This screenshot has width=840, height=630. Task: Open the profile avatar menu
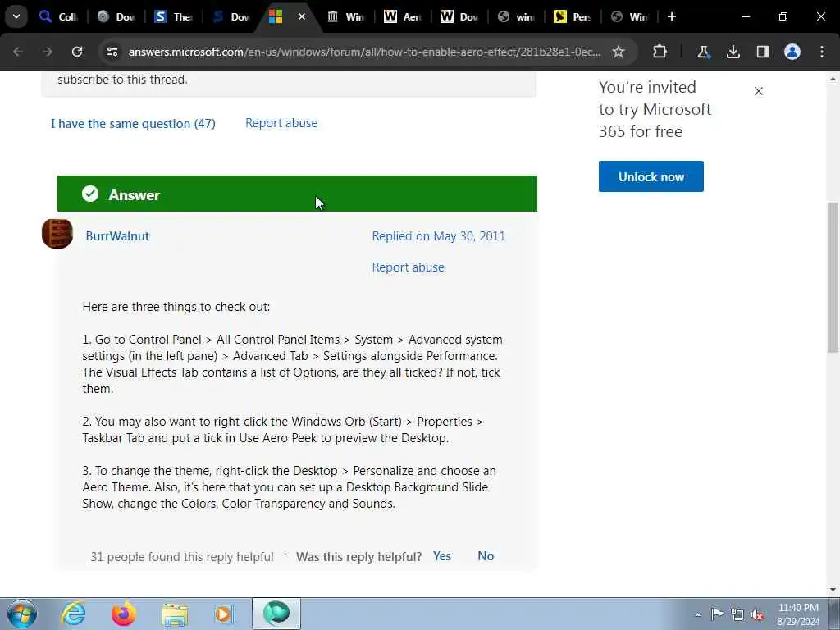tap(792, 52)
